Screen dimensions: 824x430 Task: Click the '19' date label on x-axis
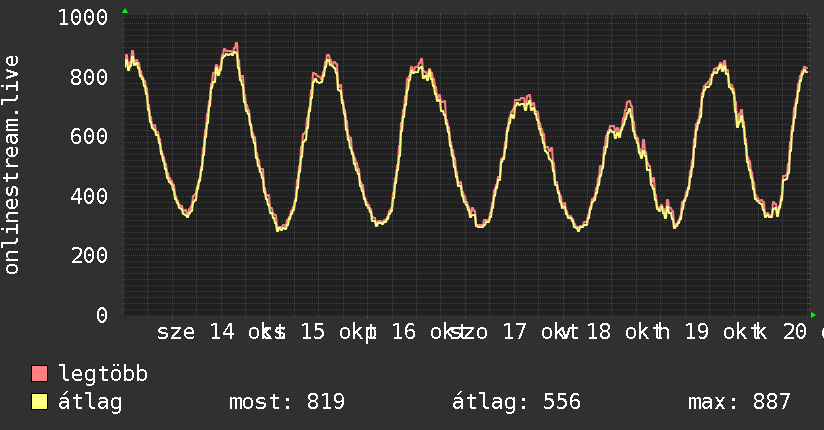tap(697, 332)
